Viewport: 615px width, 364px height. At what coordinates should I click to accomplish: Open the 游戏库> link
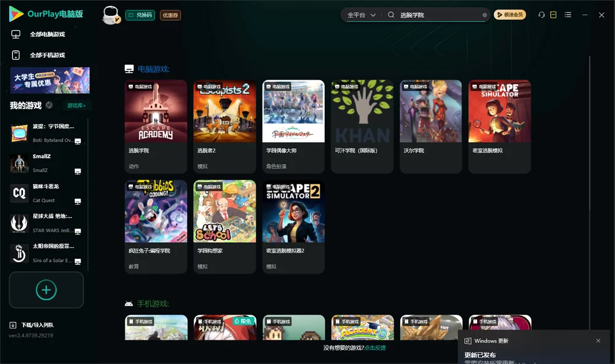pyautogui.click(x=76, y=106)
